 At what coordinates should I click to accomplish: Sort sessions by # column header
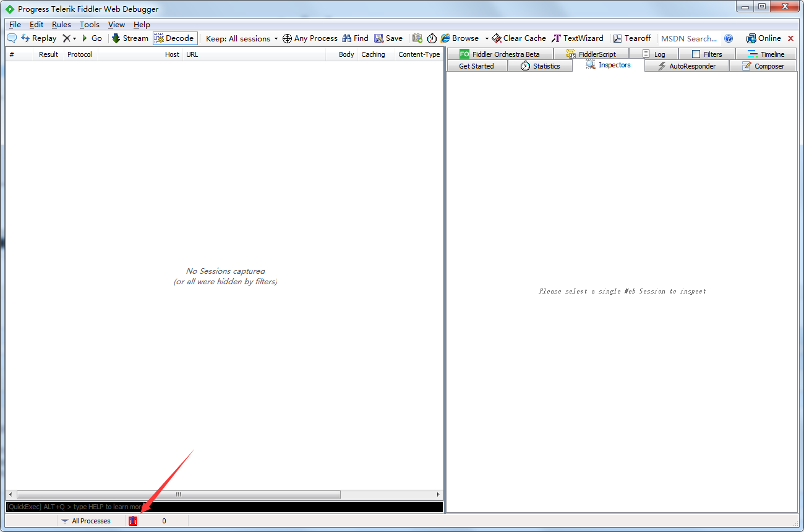click(x=19, y=54)
